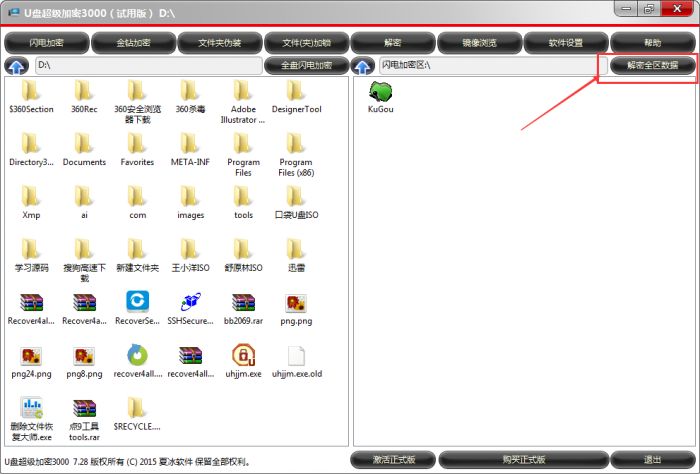Open the 闪电加密 function
This screenshot has width=700, height=474.
click(x=46, y=43)
